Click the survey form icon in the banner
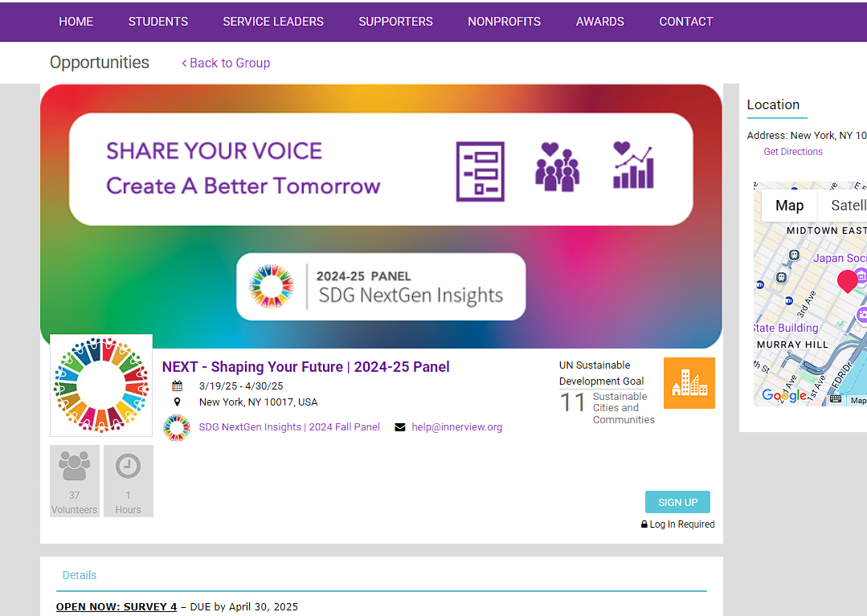867x616 pixels. [x=480, y=171]
